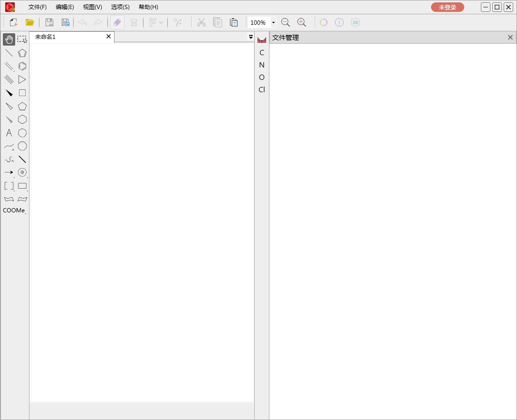Open the COOMe functional group tool
This screenshot has height=420, width=517.
pyautogui.click(x=14, y=210)
